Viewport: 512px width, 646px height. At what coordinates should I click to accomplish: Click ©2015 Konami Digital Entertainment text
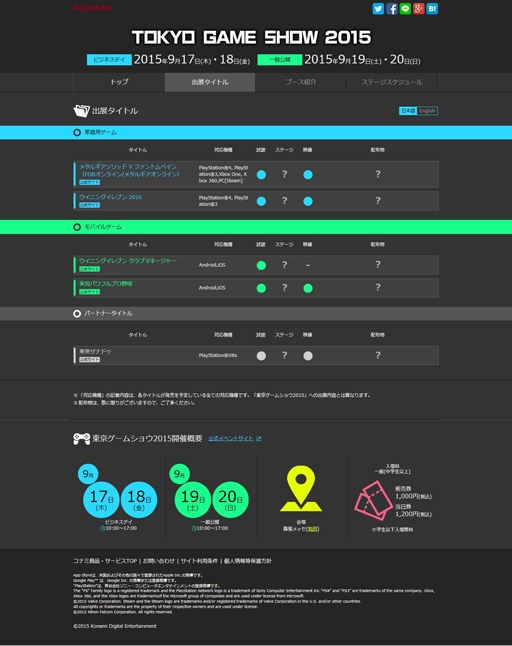[115, 626]
